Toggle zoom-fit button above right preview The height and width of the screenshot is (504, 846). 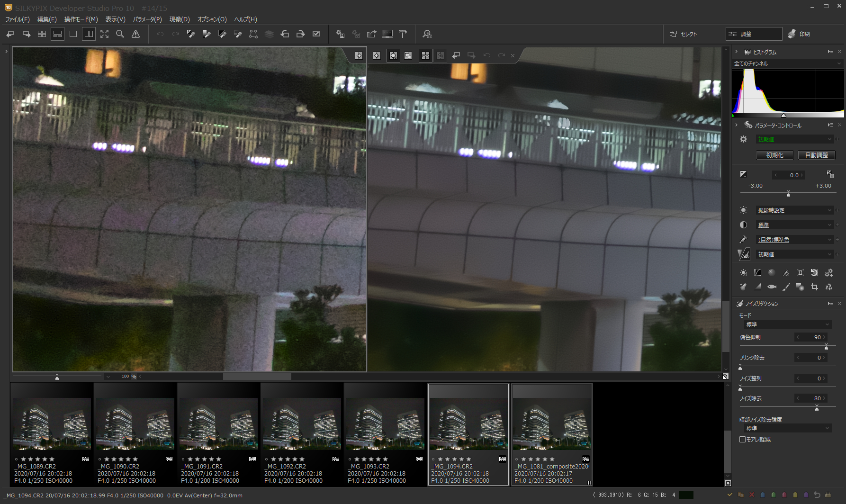click(393, 56)
